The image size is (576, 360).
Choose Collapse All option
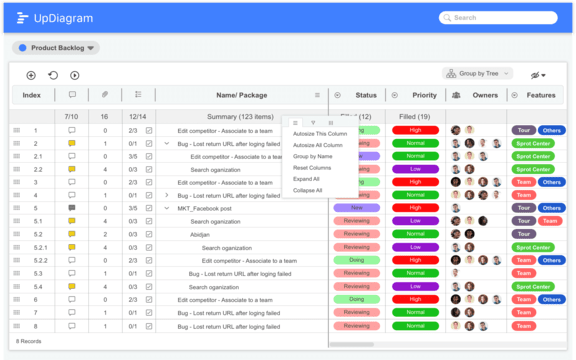307,190
